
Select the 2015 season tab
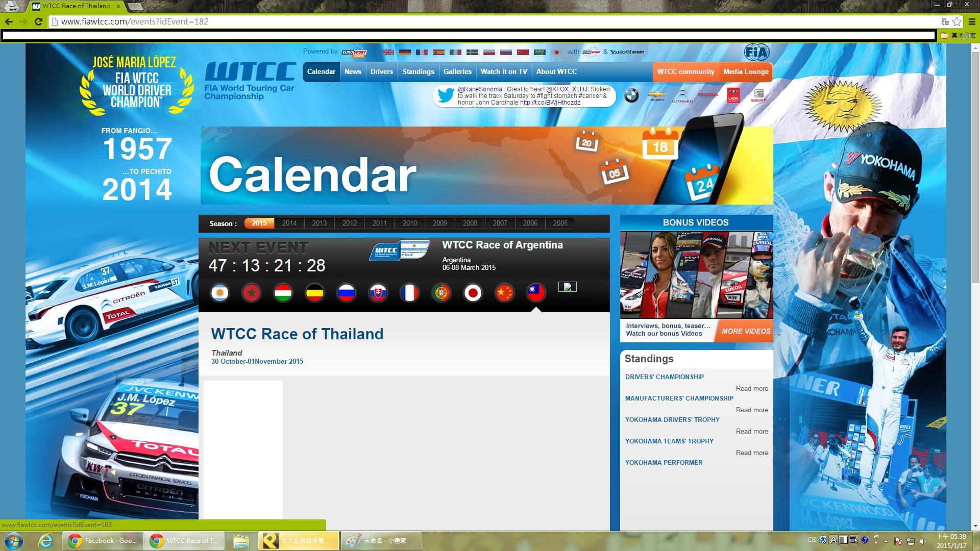(x=259, y=223)
